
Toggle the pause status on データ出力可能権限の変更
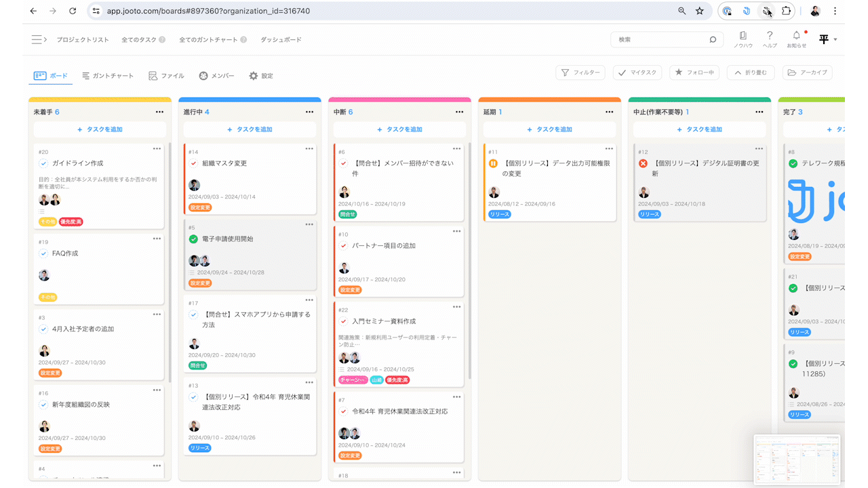tap(493, 163)
